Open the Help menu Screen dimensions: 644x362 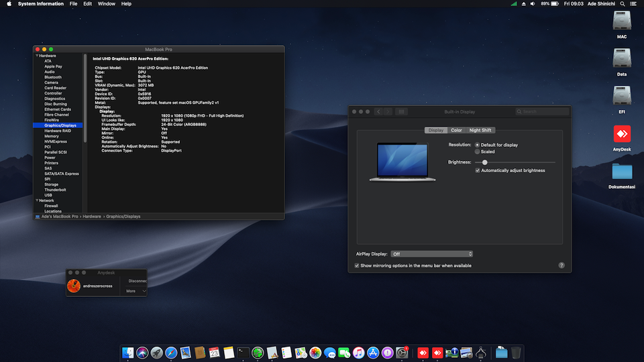click(127, 4)
